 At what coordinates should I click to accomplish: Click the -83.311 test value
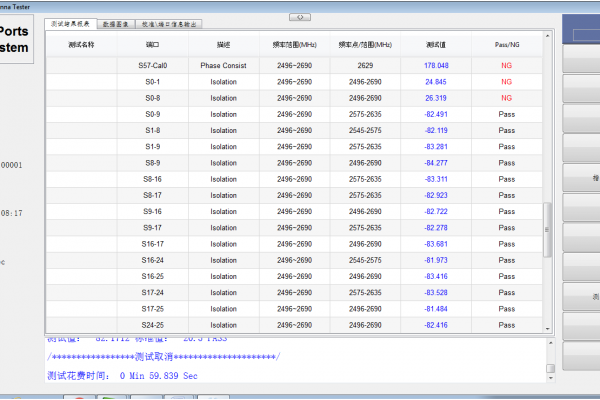coord(436,179)
